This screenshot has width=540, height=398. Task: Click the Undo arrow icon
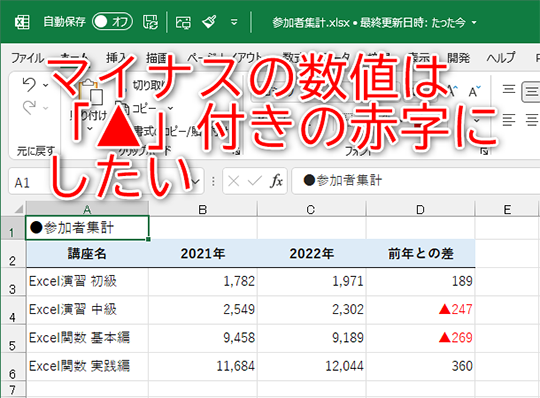[29, 84]
